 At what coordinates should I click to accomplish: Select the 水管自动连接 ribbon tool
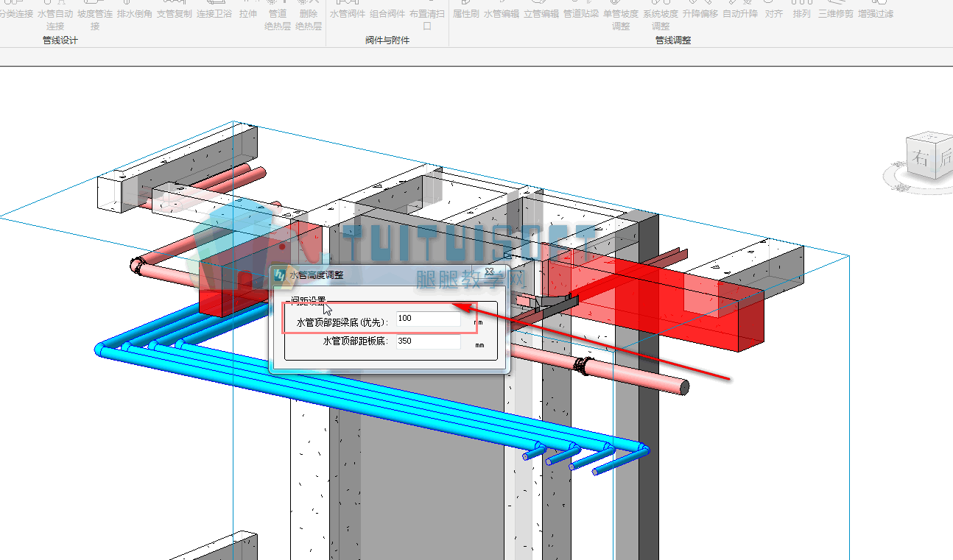[x=55, y=15]
